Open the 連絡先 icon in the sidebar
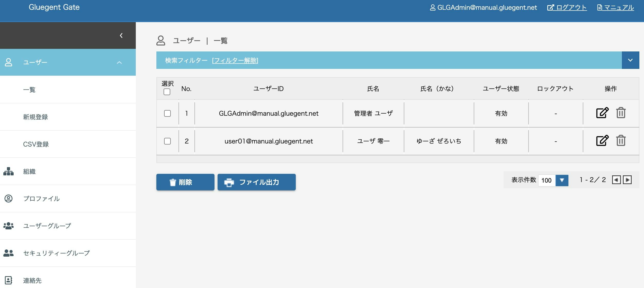Screen dimensions: 644x288 click(8, 280)
